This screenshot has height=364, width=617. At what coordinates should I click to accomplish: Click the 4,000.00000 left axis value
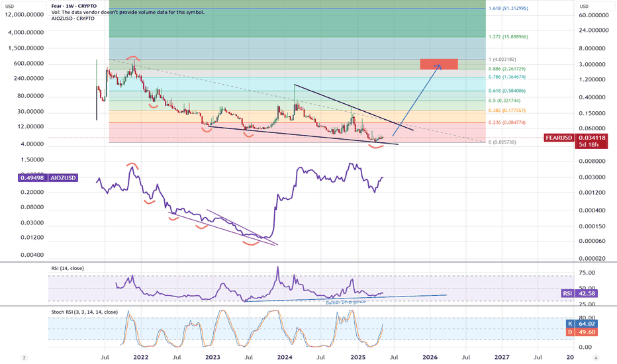(x=26, y=32)
